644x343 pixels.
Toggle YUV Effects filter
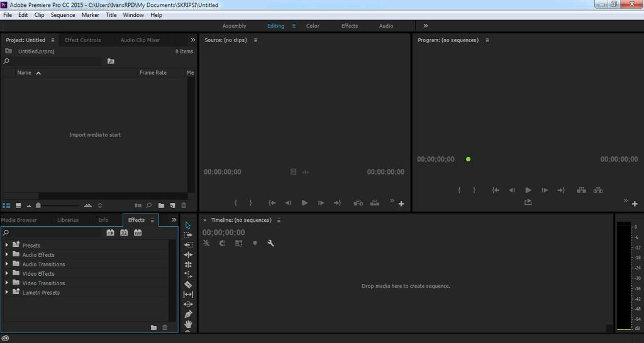(138, 232)
